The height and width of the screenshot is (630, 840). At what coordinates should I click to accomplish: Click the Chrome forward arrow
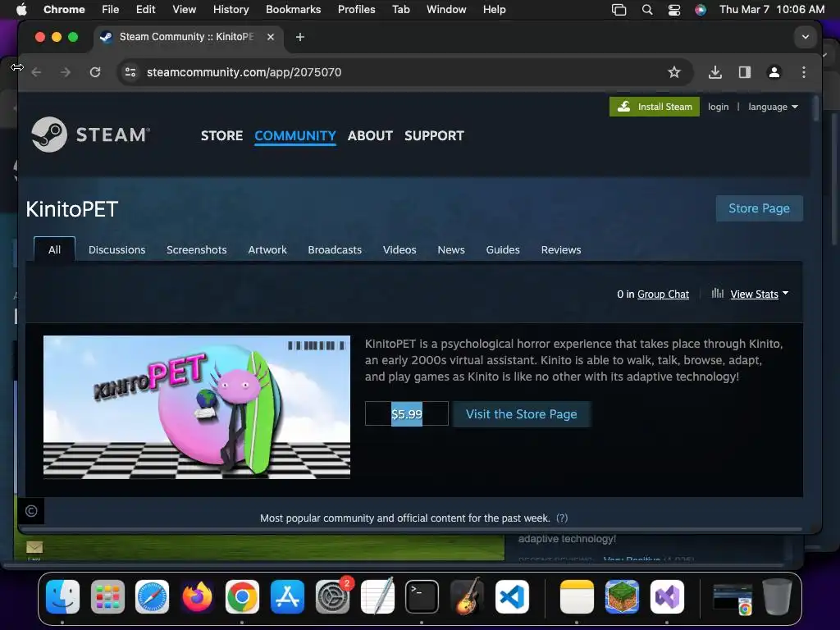coord(66,72)
